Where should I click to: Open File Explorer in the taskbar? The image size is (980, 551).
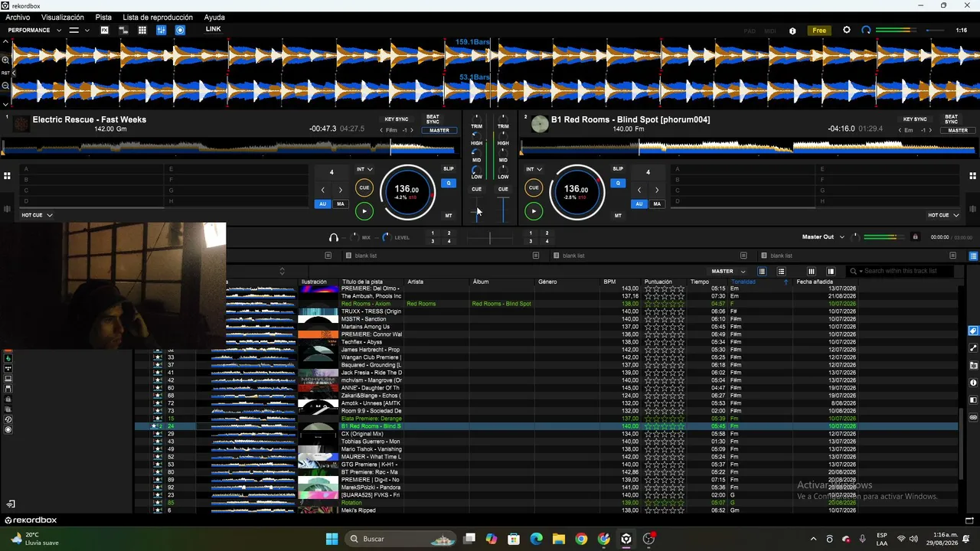pos(559,539)
